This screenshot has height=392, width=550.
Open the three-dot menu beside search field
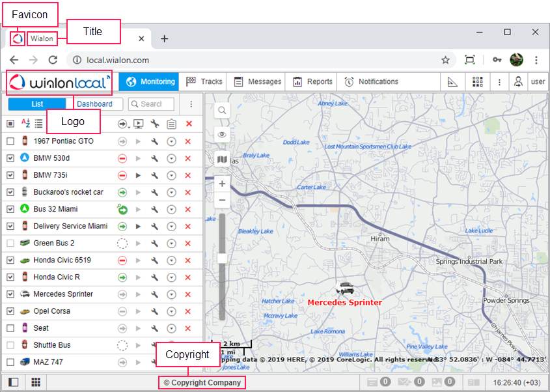click(x=191, y=104)
